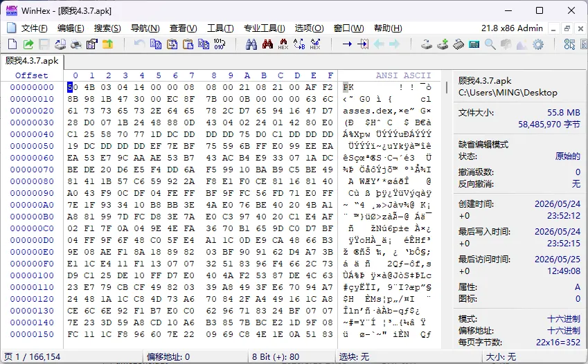Click the inner document restore button

[x=567, y=28]
